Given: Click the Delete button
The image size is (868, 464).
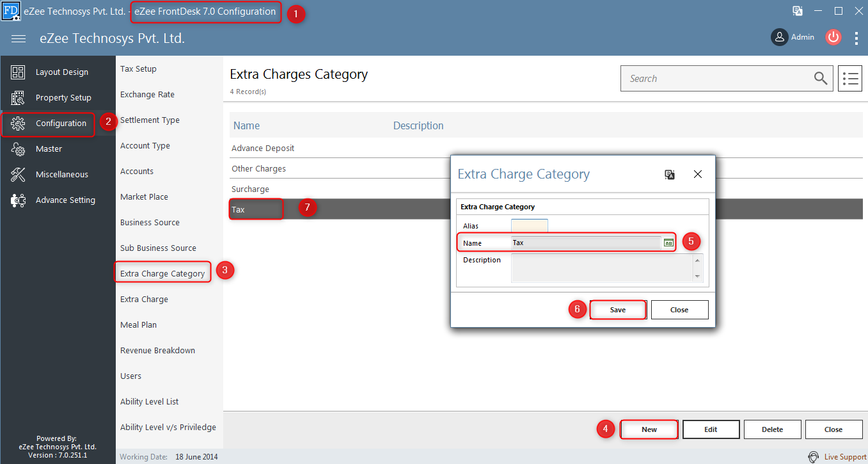Looking at the screenshot, I should coord(772,429).
